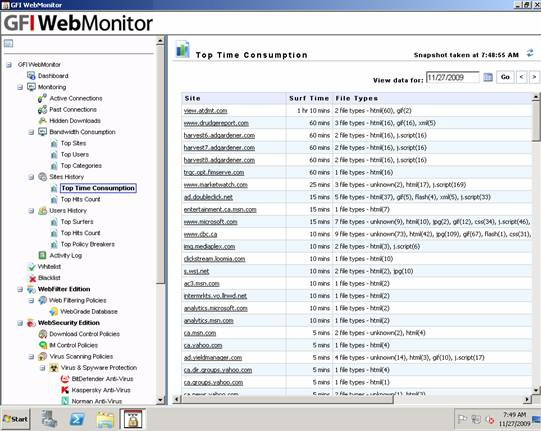
Task: Click the Sites History icon
Action: click(x=42, y=177)
